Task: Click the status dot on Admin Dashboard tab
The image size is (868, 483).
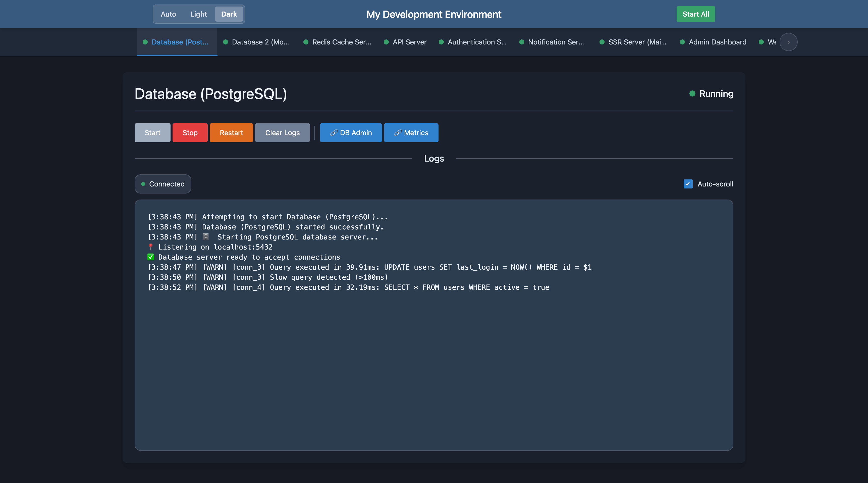Action: point(682,42)
